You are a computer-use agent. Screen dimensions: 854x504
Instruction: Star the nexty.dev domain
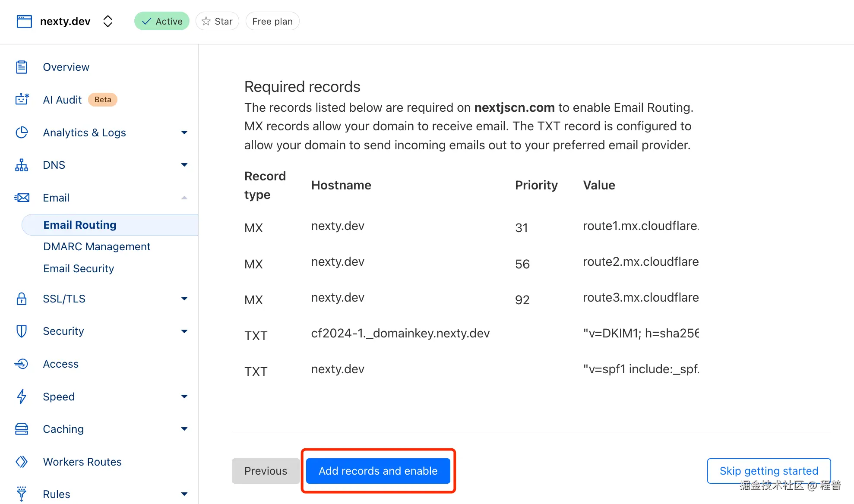click(x=217, y=21)
